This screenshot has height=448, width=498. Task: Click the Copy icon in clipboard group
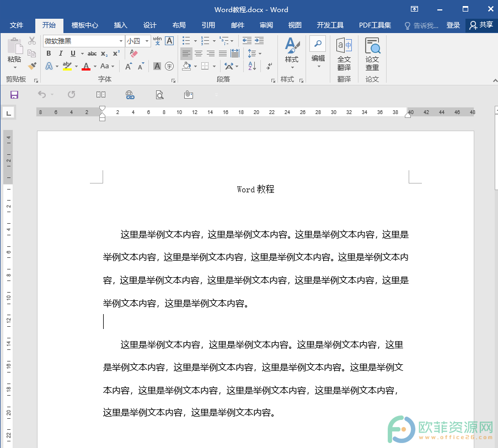(x=32, y=53)
